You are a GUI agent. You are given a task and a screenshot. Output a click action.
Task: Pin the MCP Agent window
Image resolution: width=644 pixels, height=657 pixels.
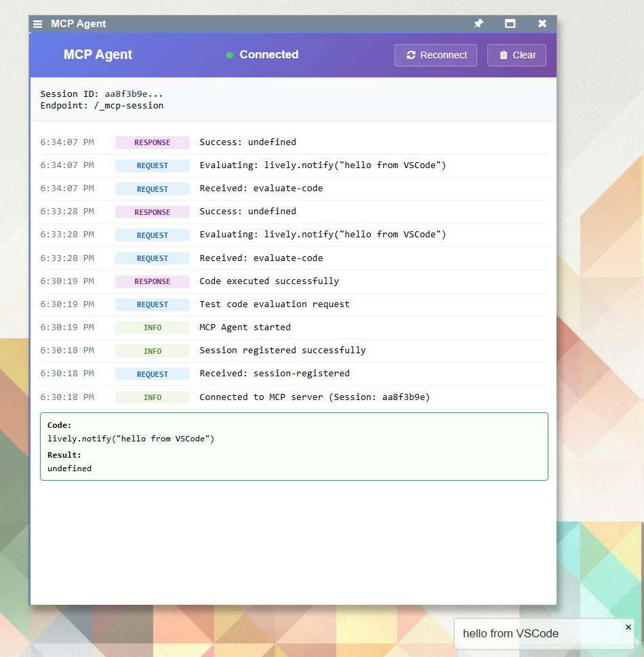(x=479, y=24)
